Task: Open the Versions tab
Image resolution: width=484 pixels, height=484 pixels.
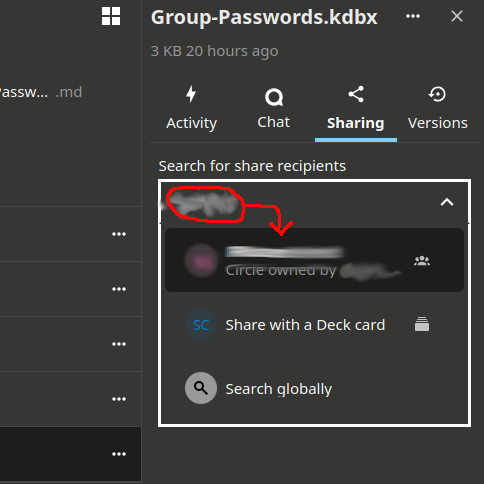Action: click(438, 109)
